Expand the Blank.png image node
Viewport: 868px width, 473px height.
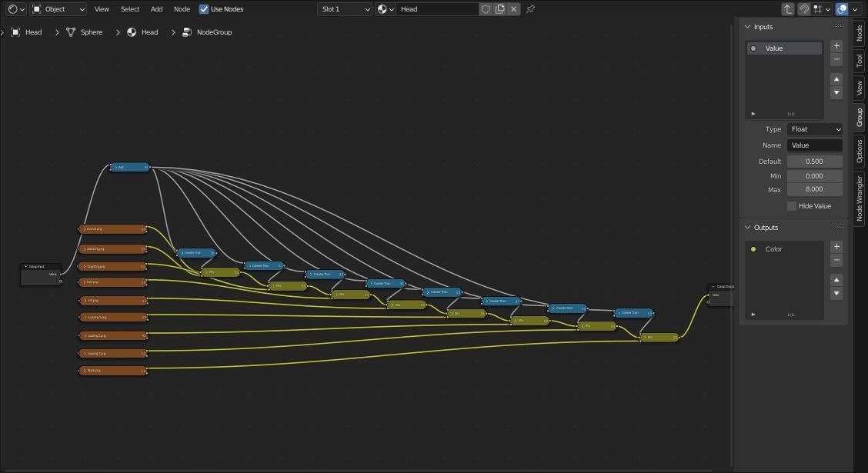[84, 371]
